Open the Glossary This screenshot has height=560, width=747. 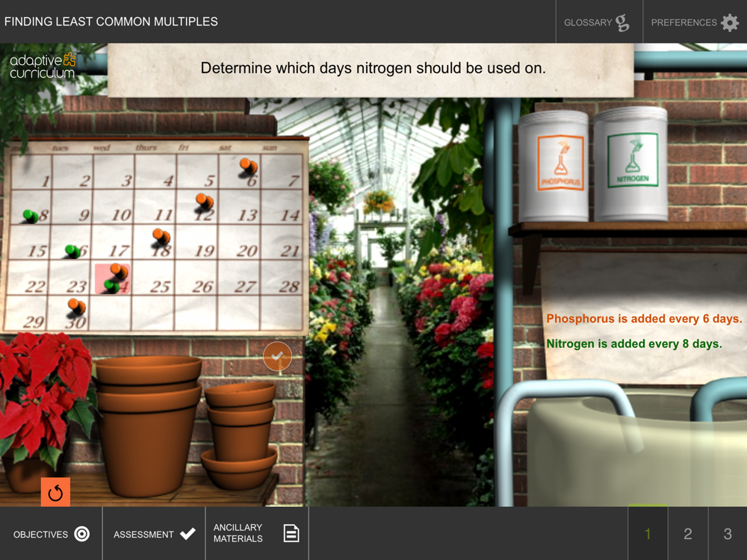click(598, 22)
